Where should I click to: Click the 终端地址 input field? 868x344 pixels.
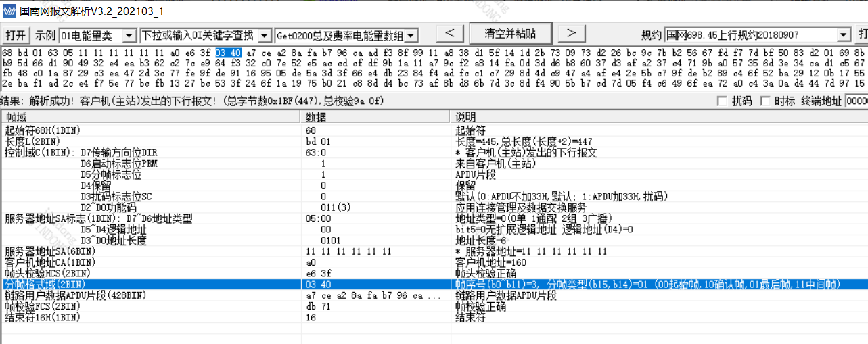pos(856,101)
